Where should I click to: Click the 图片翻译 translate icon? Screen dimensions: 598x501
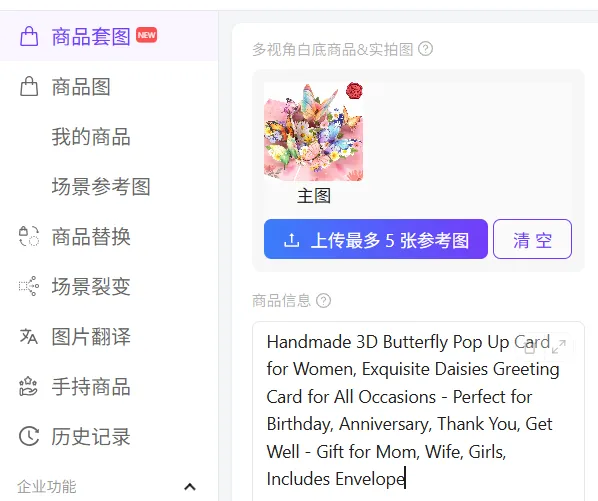click(29, 336)
